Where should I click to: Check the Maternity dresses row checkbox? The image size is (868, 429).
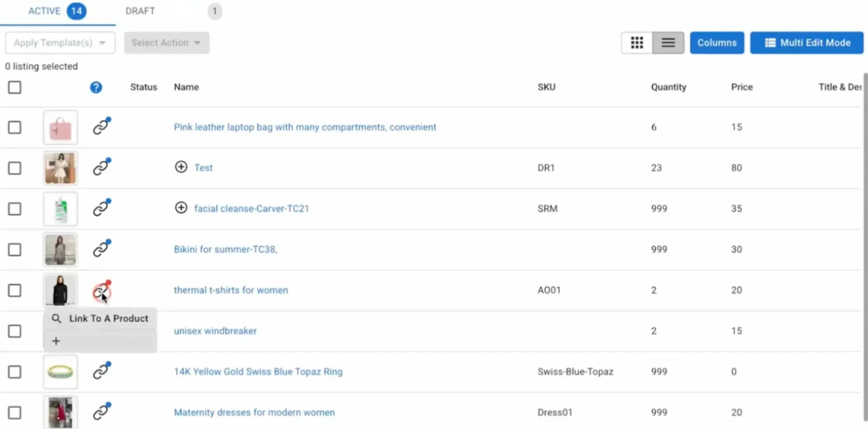15,412
